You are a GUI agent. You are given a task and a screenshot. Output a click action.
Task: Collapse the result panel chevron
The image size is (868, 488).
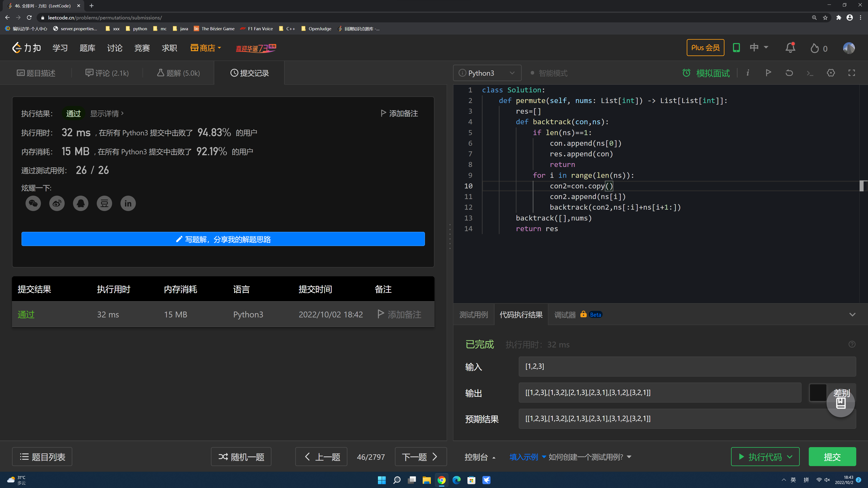852,314
